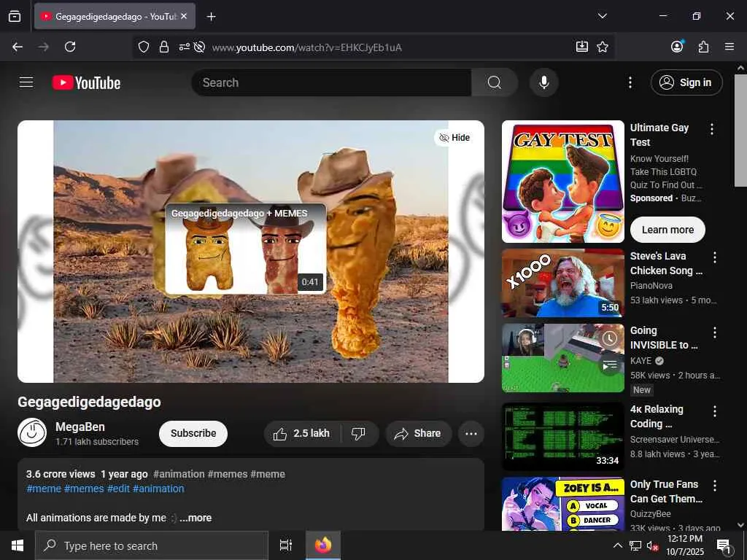
Task: Open options for Only True Fans video
Action: coord(715,486)
